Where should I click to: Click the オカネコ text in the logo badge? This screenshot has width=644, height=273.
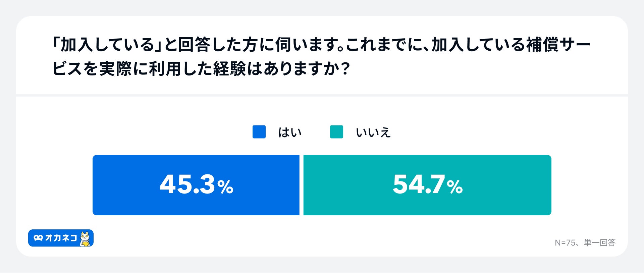pyautogui.click(x=61, y=238)
